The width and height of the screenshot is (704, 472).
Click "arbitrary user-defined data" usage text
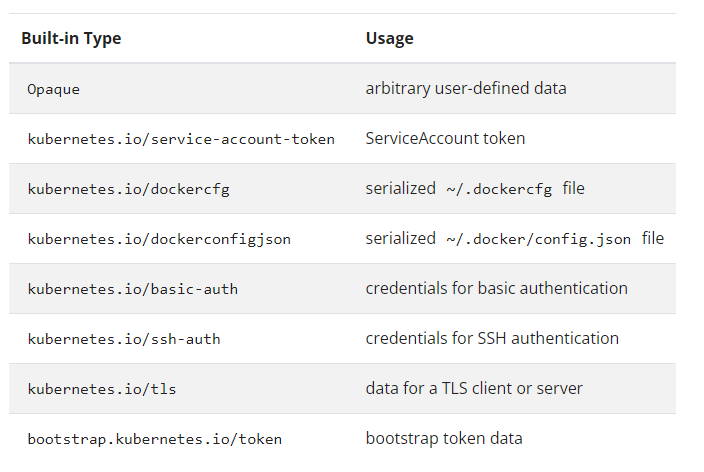466,88
